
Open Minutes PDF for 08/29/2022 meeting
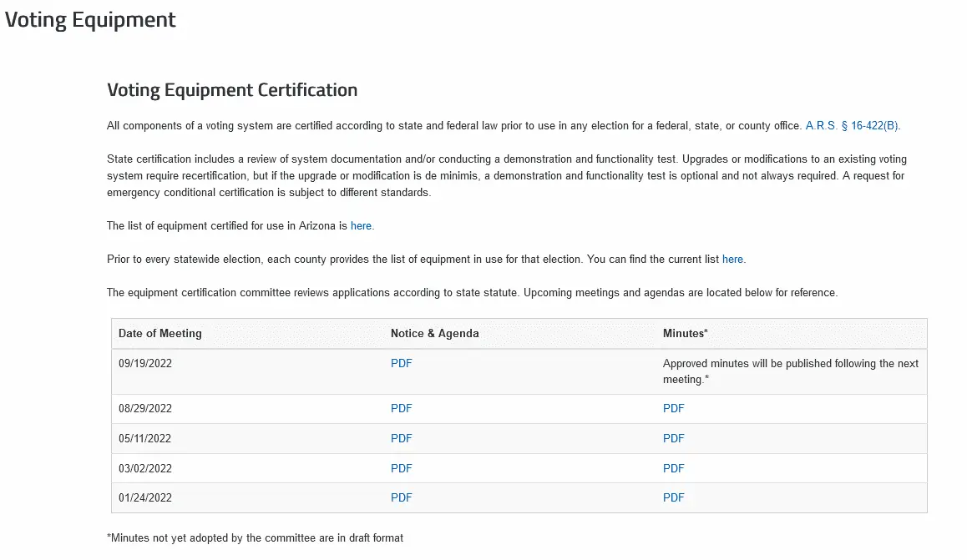point(673,409)
